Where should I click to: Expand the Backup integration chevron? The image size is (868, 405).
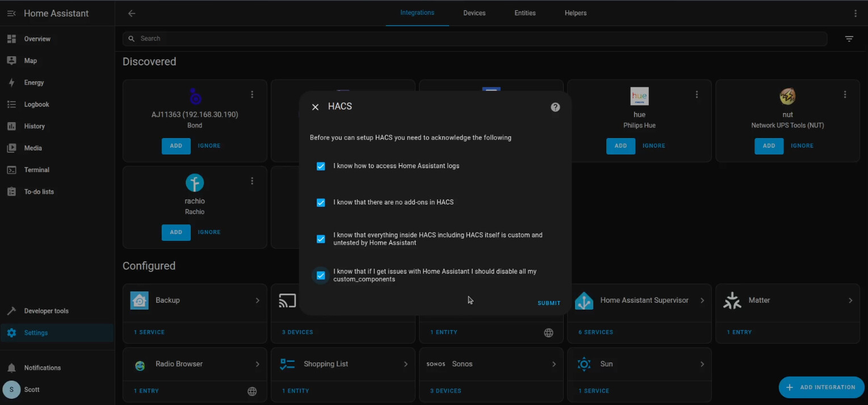pyautogui.click(x=257, y=300)
